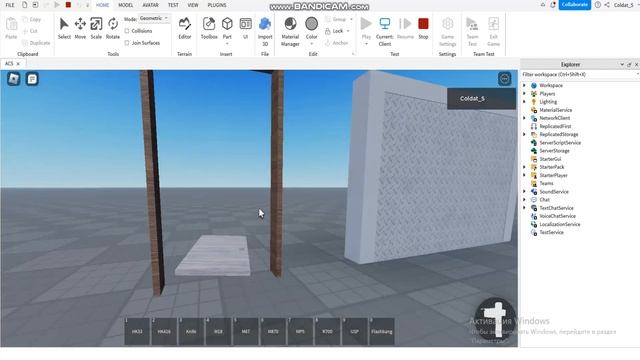Expand the StarterPlayer tree node
The height and width of the screenshot is (360, 640).
(524, 175)
